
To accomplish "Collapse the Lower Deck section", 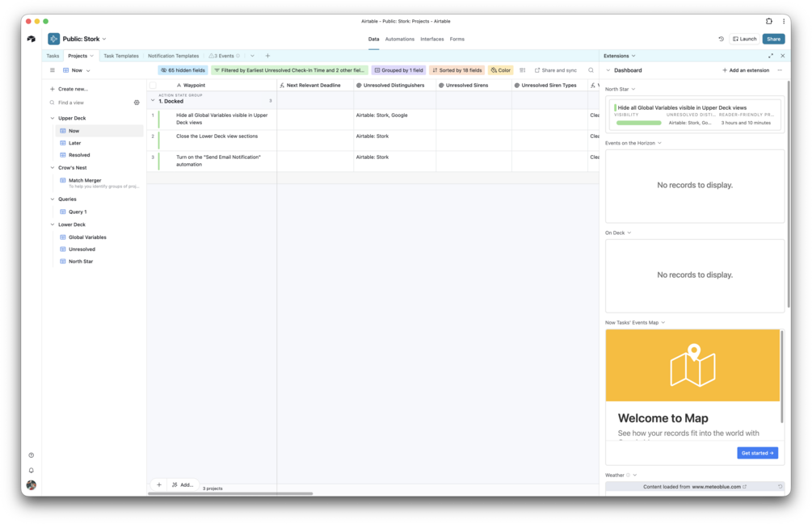I will click(x=53, y=224).
